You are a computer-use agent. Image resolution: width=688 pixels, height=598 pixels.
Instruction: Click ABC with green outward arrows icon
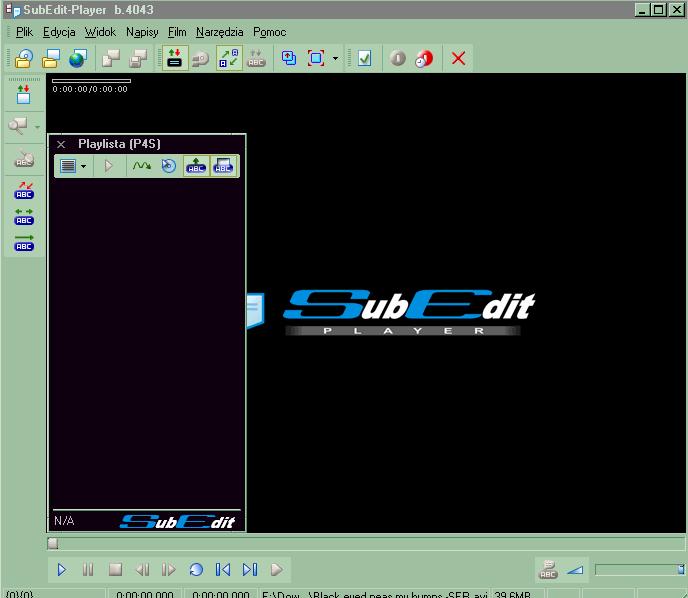point(24,217)
